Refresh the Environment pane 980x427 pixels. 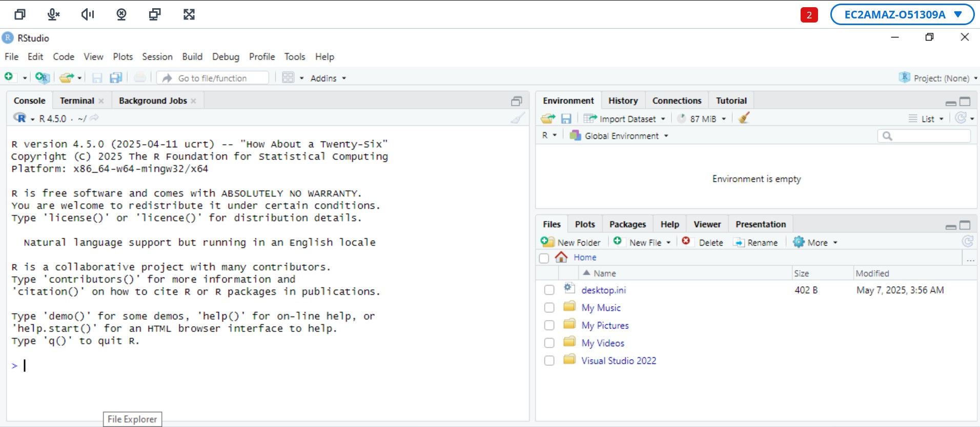coord(961,118)
